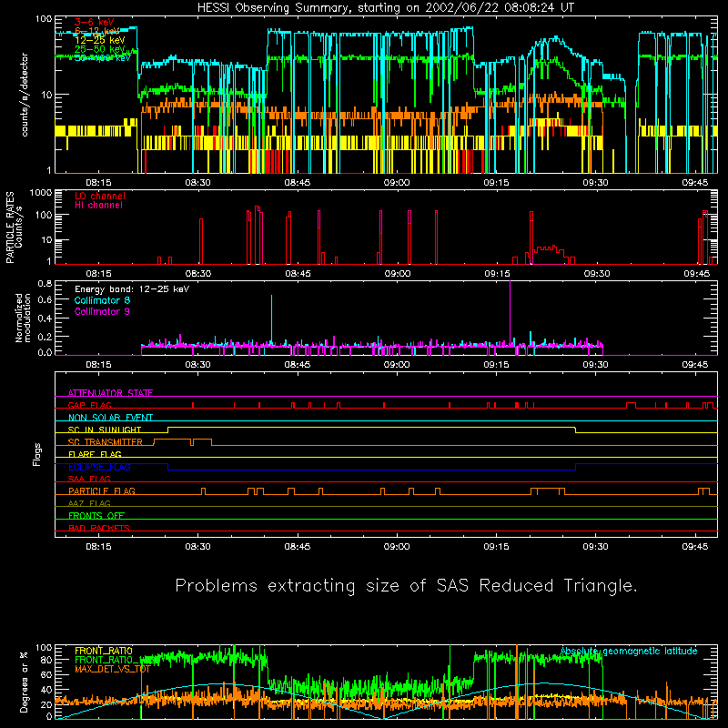Select the red 3-6 keV legend label
Viewport: 728px width, 728px height.
coord(95,22)
